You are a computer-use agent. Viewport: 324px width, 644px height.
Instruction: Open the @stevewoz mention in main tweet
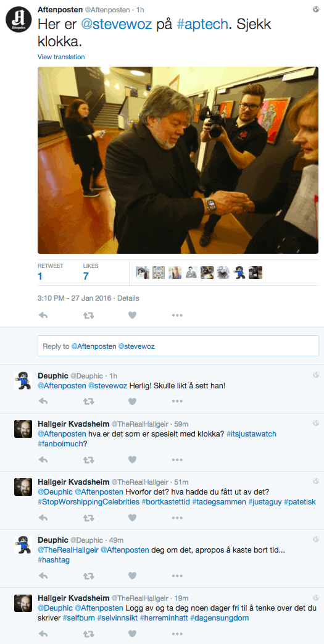pyautogui.click(x=107, y=25)
